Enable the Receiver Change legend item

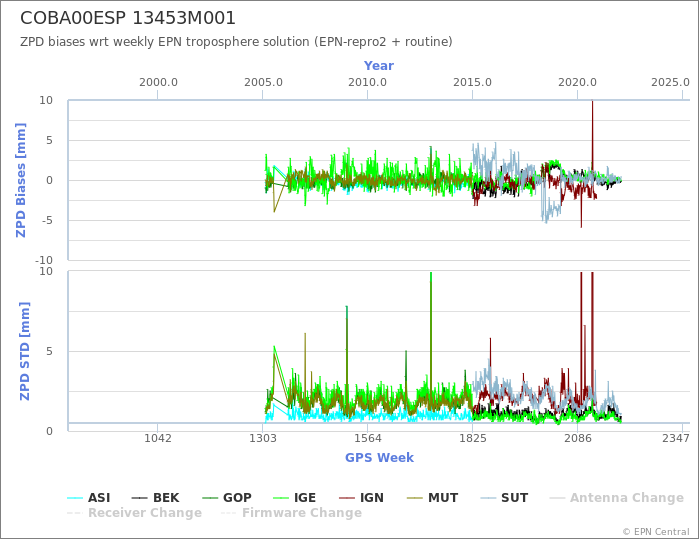coord(134,513)
